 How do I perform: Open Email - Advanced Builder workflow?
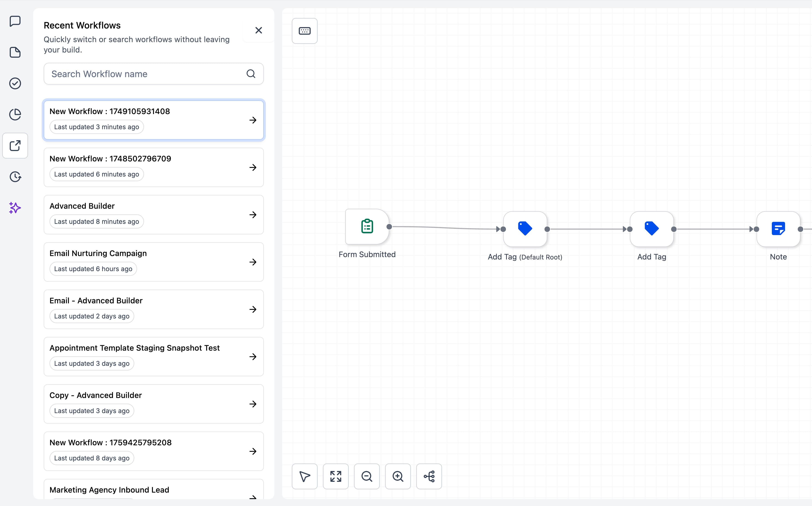click(x=154, y=309)
